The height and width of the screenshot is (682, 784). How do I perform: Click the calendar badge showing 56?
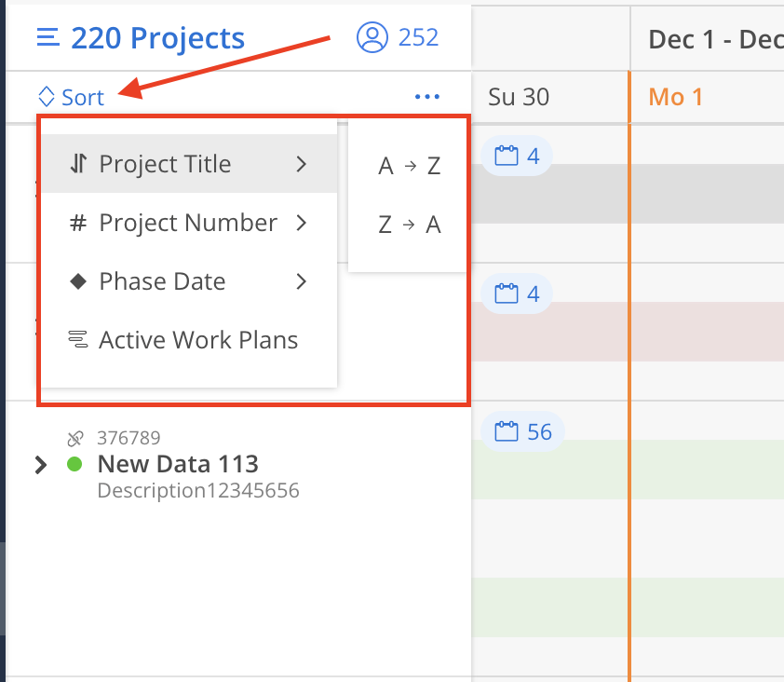522,431
